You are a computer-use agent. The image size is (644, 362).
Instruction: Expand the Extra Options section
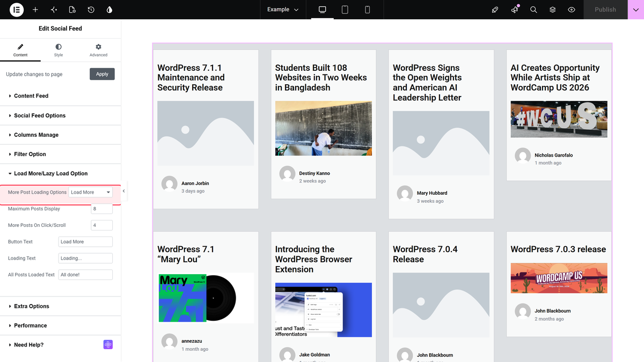point(61,306)
